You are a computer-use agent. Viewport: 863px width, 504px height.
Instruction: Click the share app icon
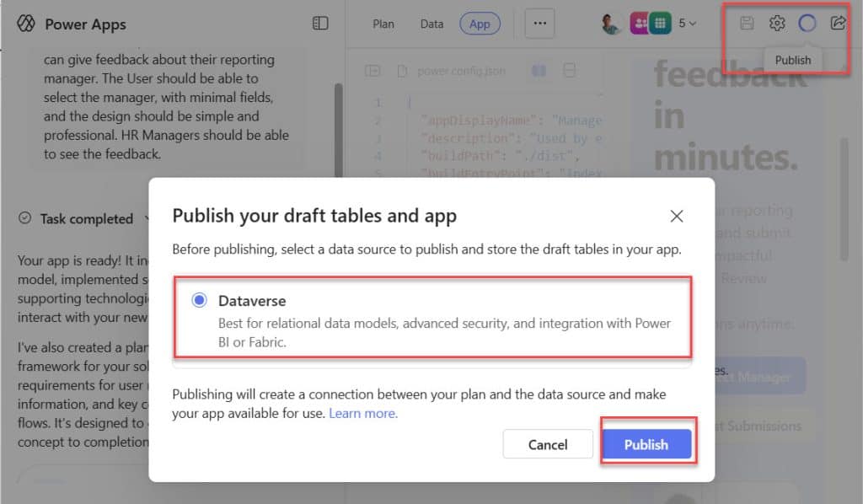[838, 22]
